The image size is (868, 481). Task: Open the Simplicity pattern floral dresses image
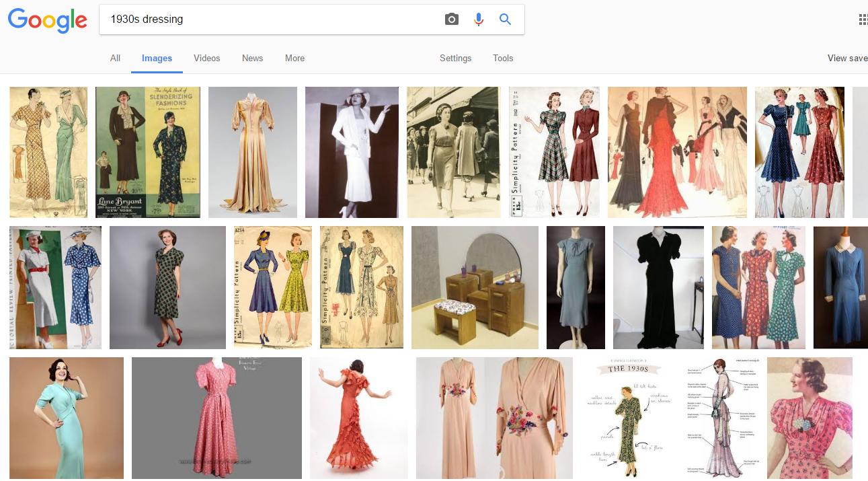(x=362, y=287)
